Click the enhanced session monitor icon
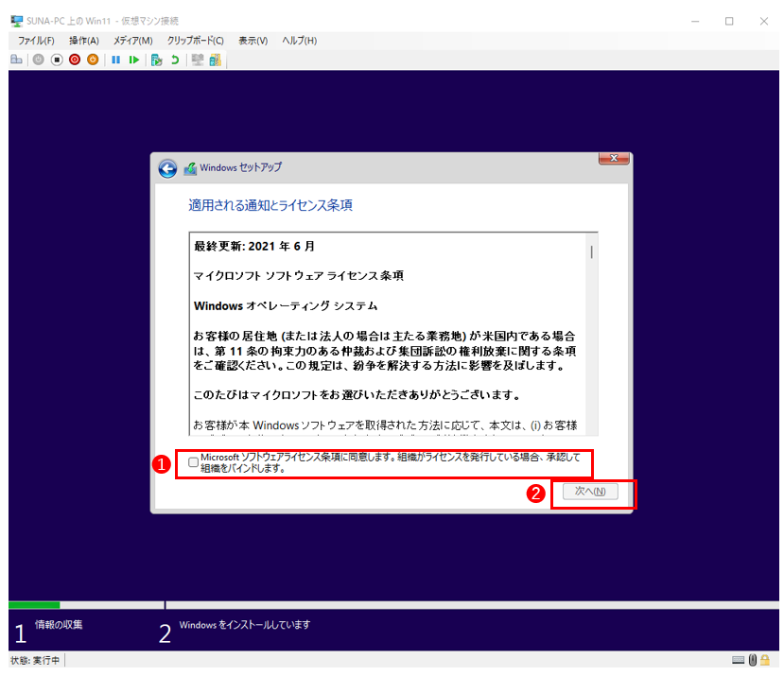 (x=198, y=60)
